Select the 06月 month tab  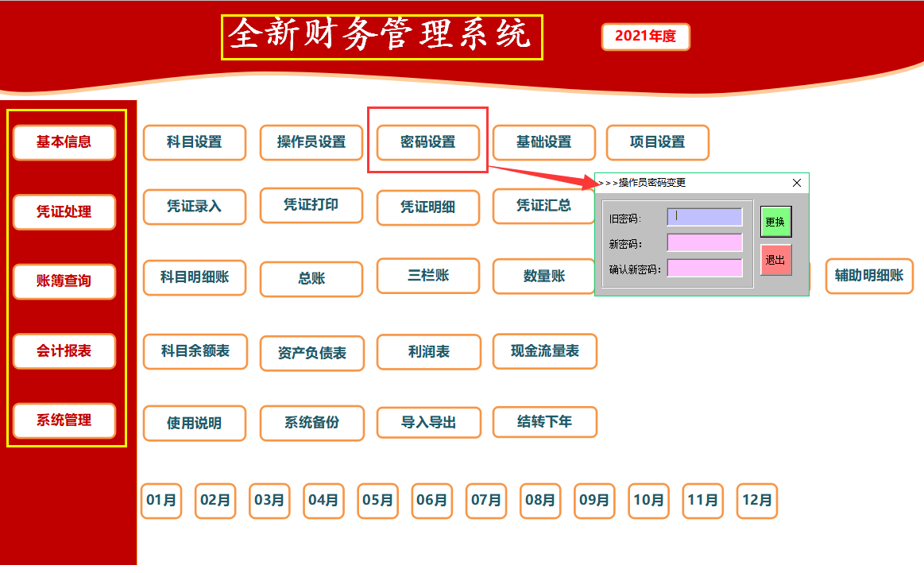431,501
